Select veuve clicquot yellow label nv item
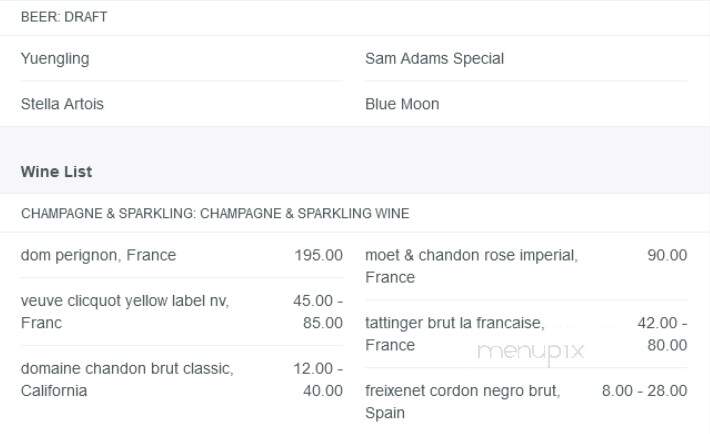This screenshot has height=434, width=710. pyautogui.click(x=125, y=312)
